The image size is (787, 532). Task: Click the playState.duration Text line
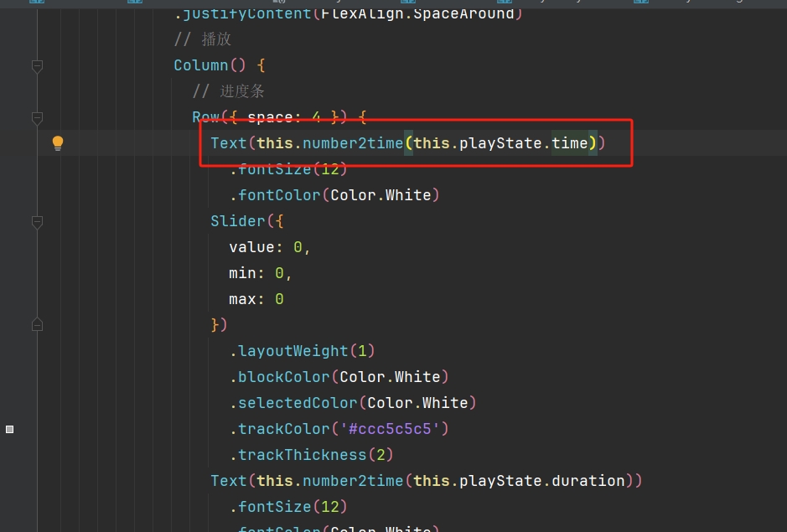pos(426,481)
